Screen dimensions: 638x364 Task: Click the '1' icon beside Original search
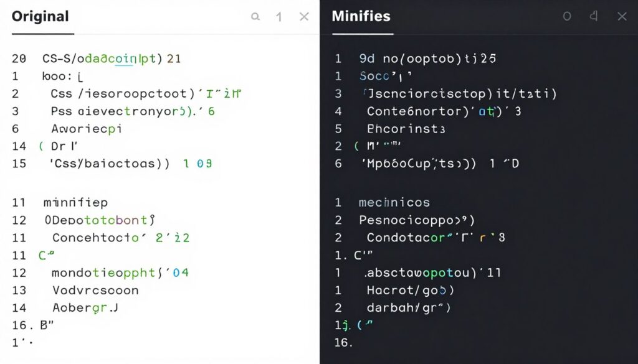click(279, 17)
